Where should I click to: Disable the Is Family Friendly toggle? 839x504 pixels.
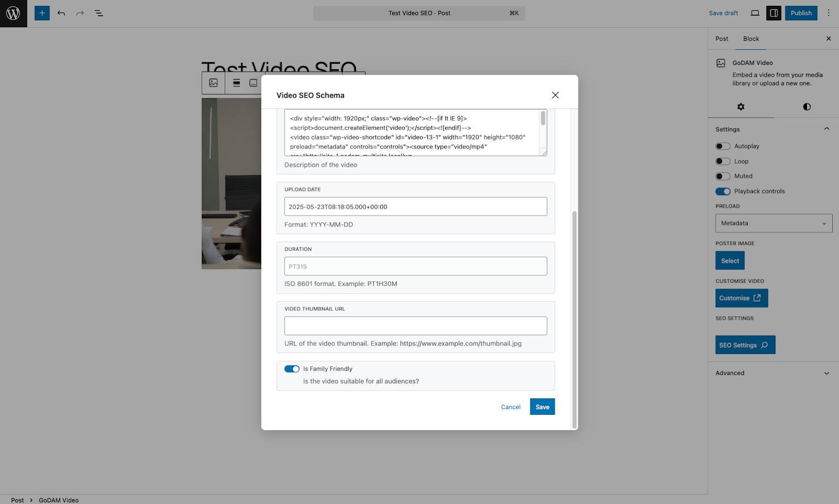point(292,369)
